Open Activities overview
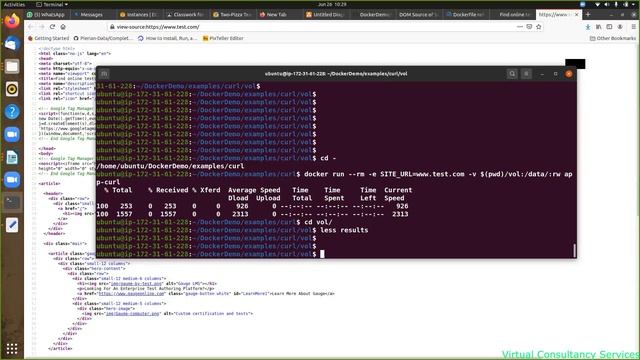Screen dimensions: 640x360 14,4
